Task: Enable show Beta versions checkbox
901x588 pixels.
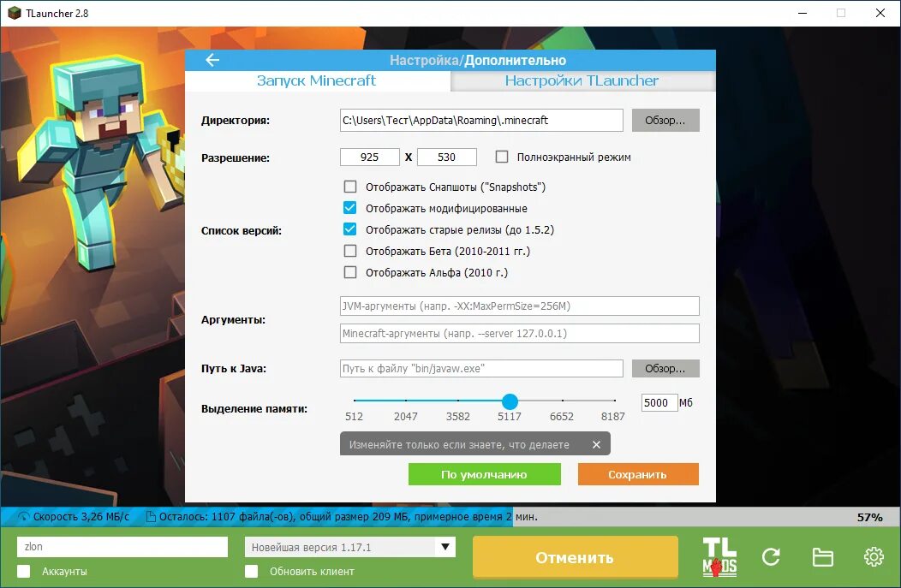Action: pos(350,251)
